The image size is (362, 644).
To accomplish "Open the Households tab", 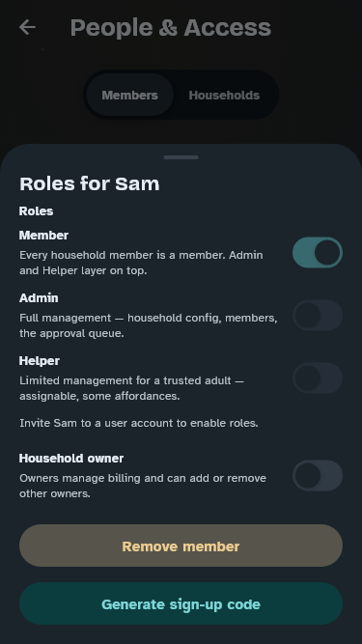I will click(224, 95).
